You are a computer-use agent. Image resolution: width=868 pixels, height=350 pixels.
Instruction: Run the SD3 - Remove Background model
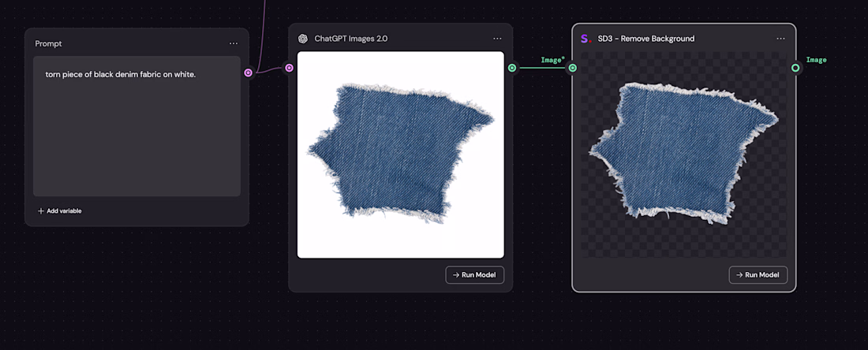click(x=758, y=275)
